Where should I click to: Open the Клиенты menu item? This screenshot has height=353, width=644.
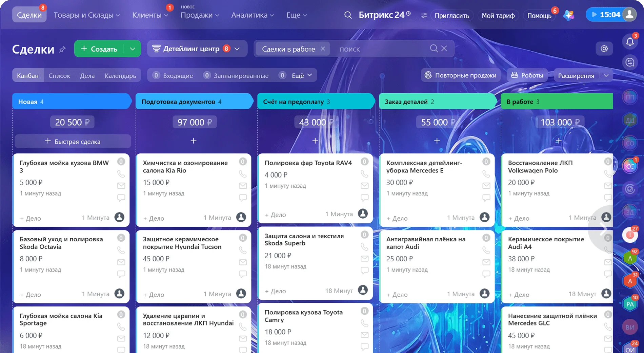150,15
